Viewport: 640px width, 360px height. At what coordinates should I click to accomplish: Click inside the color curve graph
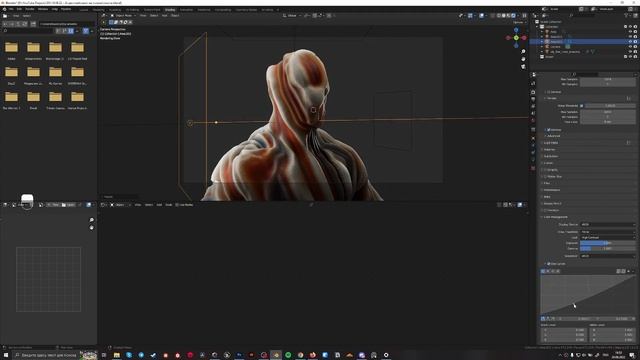pyautogui.click(x=588, y=294)
